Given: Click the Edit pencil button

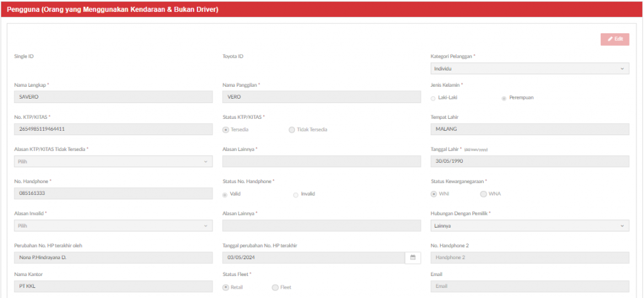Looking at the screenshot, I should pyautogui.click(x=615, y=39).
